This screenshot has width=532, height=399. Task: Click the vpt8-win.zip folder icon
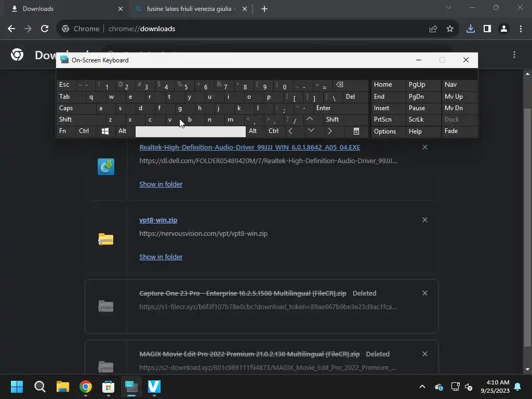(x=106, y=239)
